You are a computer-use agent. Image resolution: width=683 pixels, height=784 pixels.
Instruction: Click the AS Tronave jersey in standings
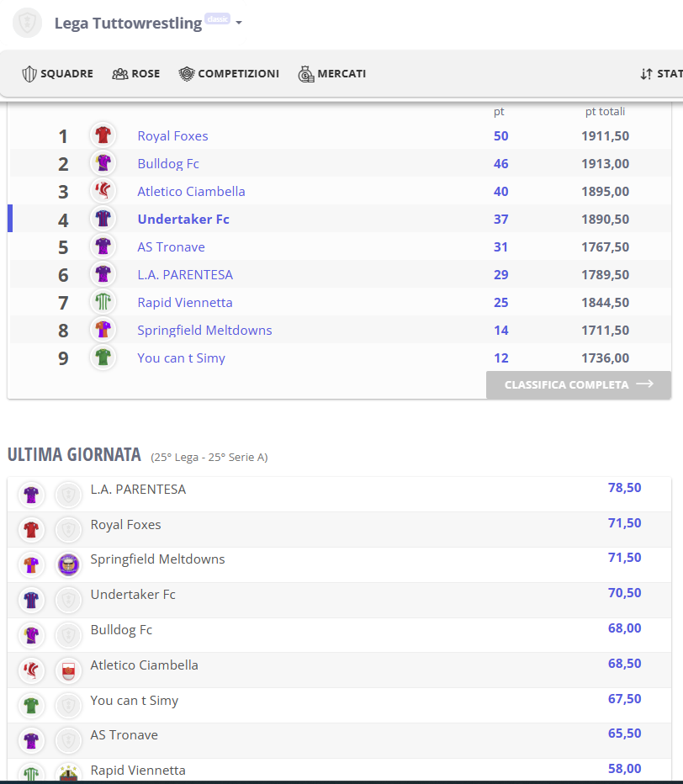(103, 246)
